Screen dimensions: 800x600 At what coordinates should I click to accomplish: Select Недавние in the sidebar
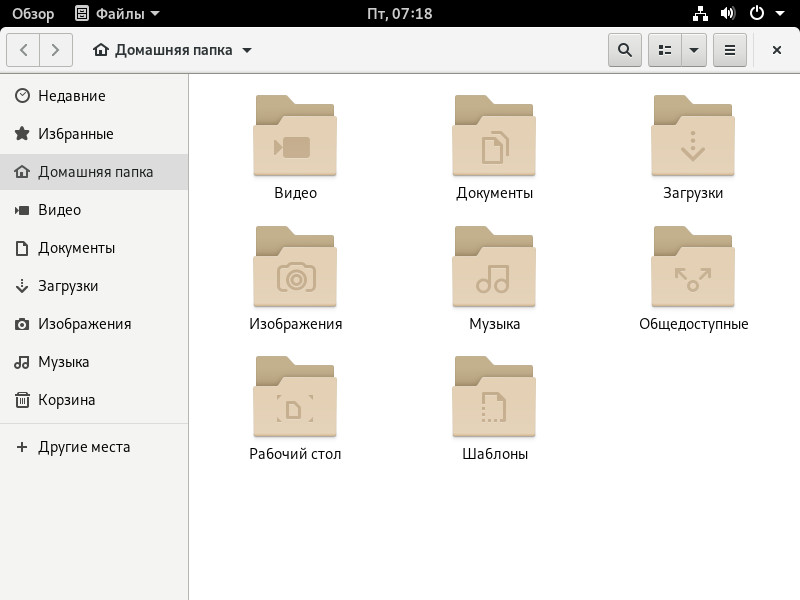94,96
